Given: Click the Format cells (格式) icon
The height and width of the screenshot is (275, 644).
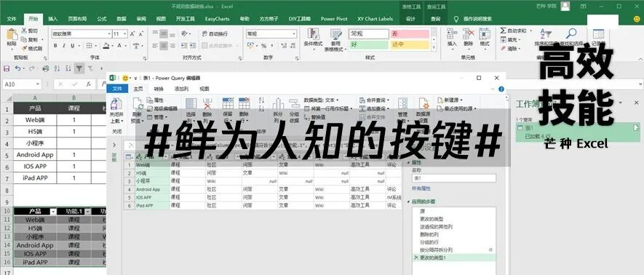Looking at the screenshot, I should (x=485, y=34).
